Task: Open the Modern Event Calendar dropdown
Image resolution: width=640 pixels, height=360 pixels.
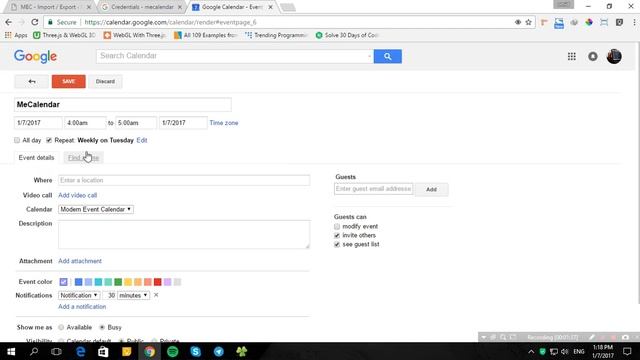Action: click(x=96, y=209)
